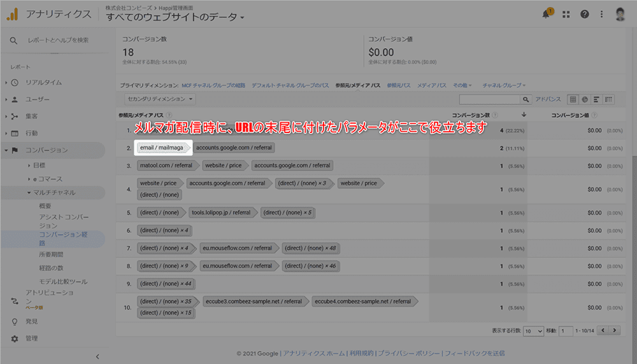Click the 管理 gear icon

(15, 339)
